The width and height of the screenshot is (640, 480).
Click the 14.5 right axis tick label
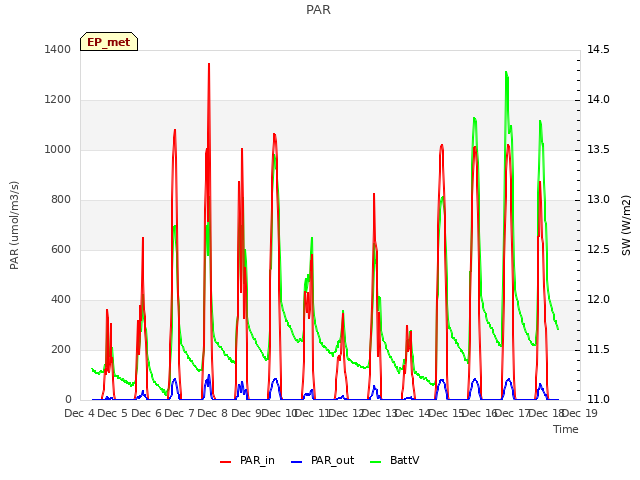coord(598,49)
